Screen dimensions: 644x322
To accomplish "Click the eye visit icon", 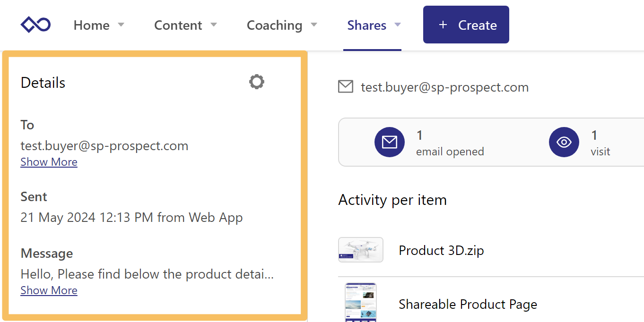I will tap(564, 142).
